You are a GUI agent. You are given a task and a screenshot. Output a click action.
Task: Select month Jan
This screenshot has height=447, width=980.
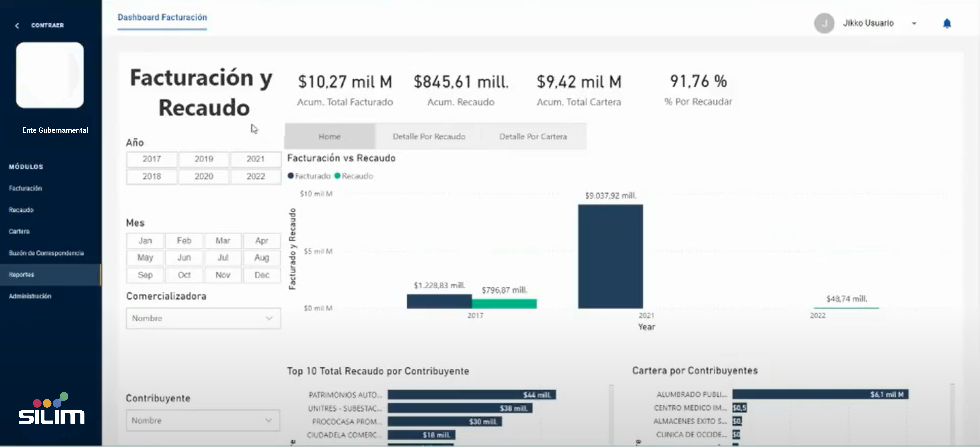[145, 241]
